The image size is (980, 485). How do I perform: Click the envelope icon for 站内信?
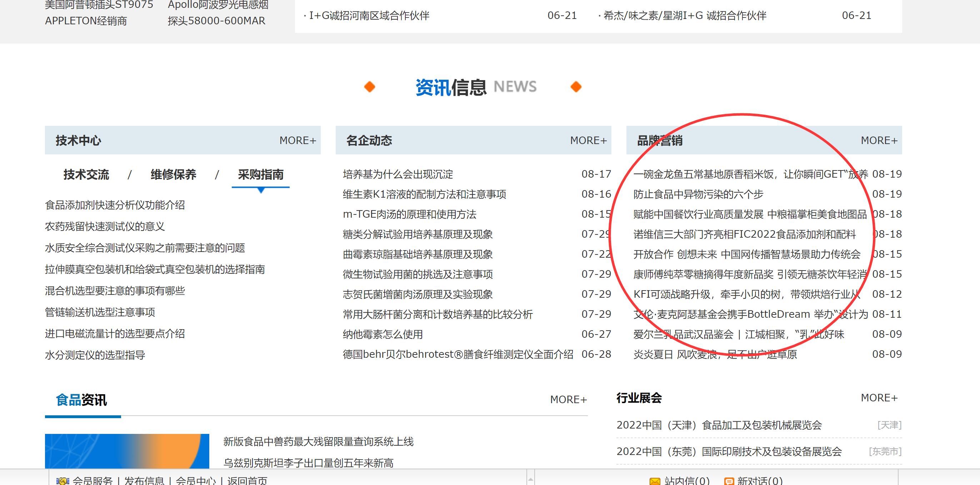pos(655,481)
